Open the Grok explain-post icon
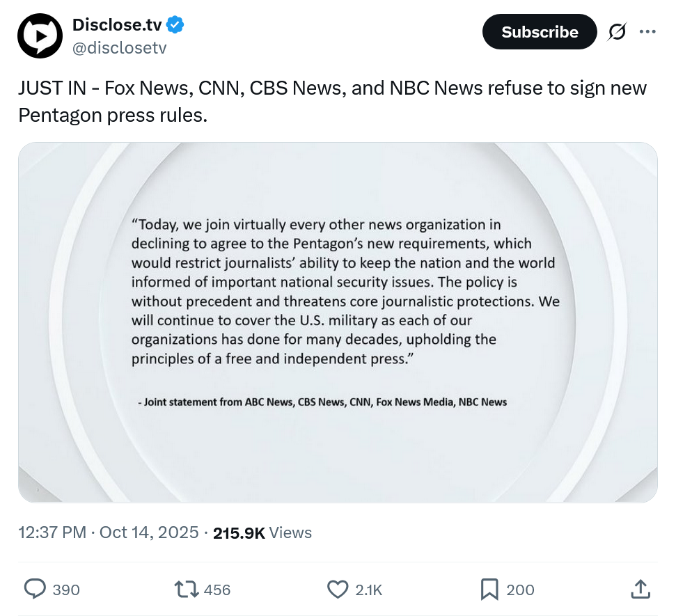 (x=616, y=32)
